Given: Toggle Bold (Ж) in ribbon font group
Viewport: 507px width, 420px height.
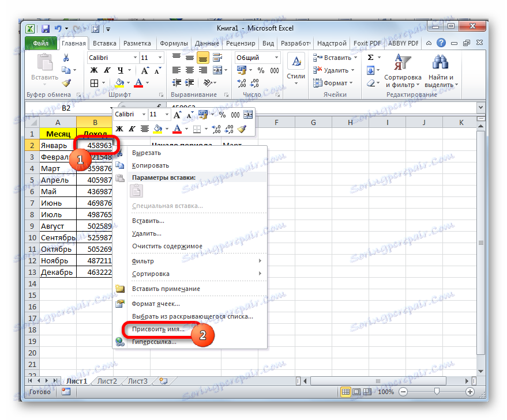Looking at the screenshot, I should [94, 70].
